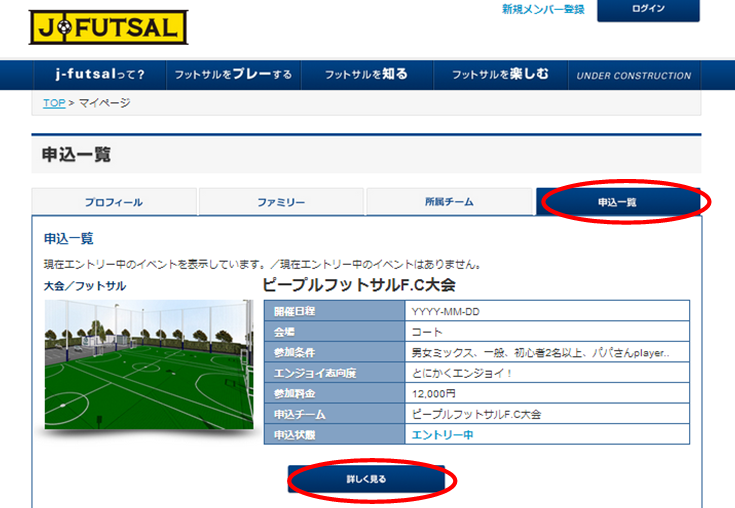
Task: Switch to the プロフィール tab
Action: pos(113,202)
